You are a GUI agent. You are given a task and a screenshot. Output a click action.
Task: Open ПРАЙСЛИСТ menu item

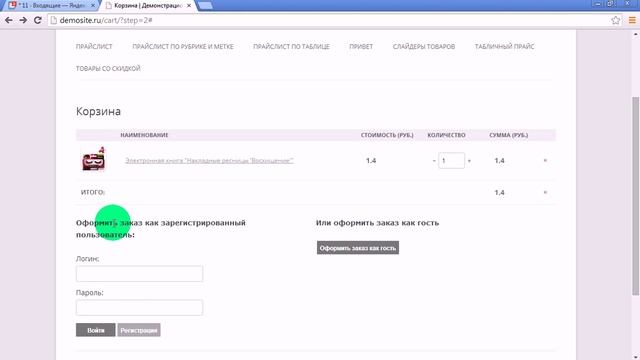[x=94, y=47]
